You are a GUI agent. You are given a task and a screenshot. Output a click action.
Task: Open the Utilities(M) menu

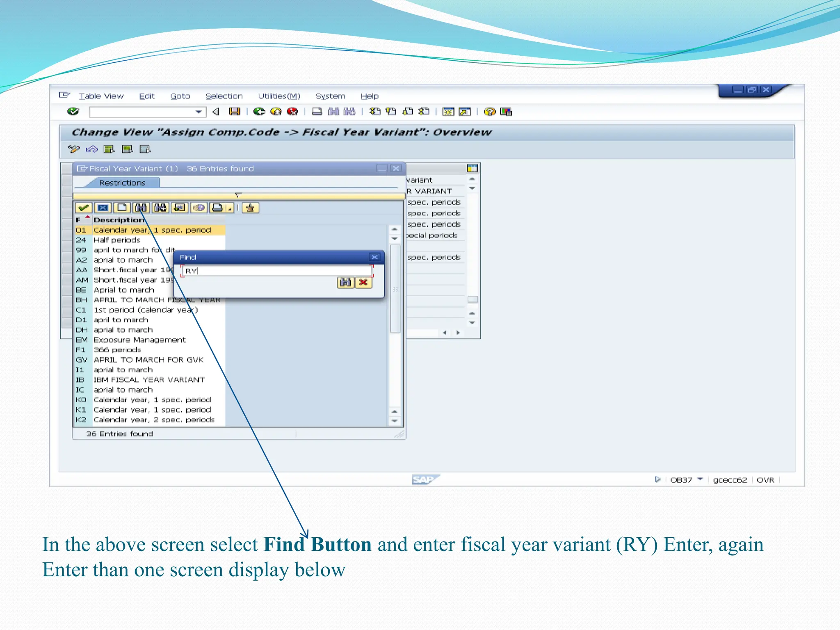279,96
